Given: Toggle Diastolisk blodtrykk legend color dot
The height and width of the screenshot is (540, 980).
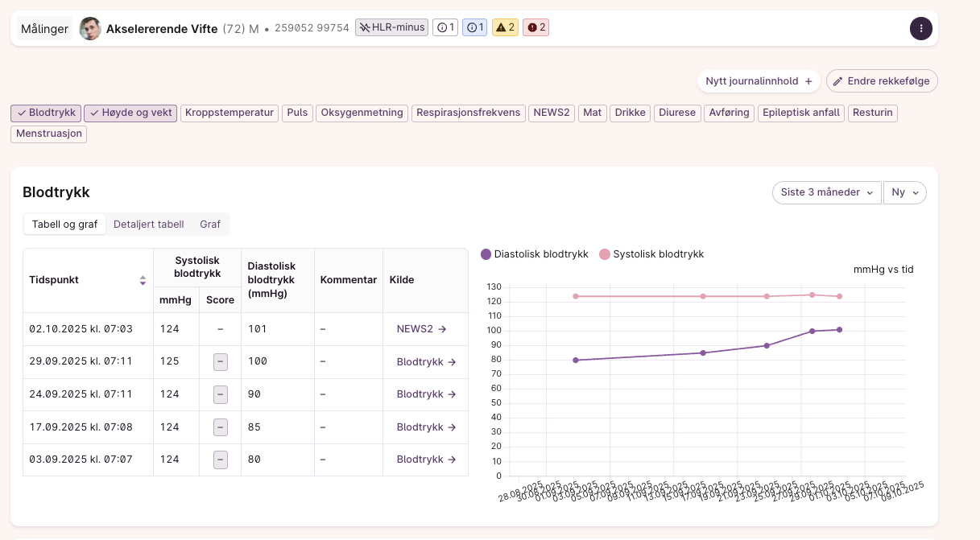Looking at the screenshot, I should (486, 254).
